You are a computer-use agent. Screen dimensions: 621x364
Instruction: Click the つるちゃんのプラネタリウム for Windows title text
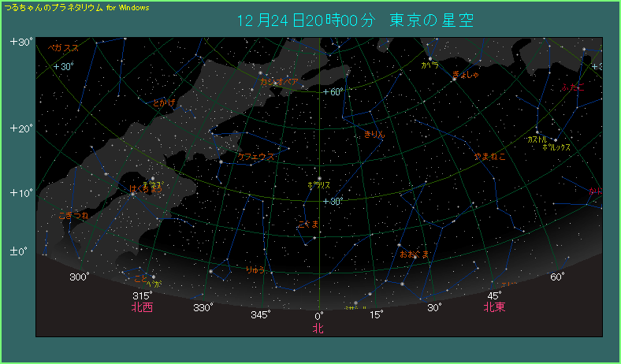point(76,8)
